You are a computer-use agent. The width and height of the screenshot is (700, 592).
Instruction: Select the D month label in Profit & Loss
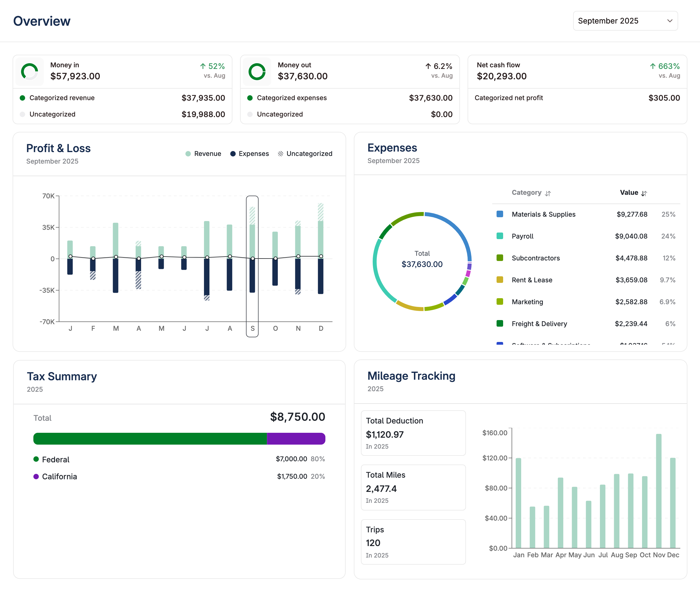[x=321, y=329]
